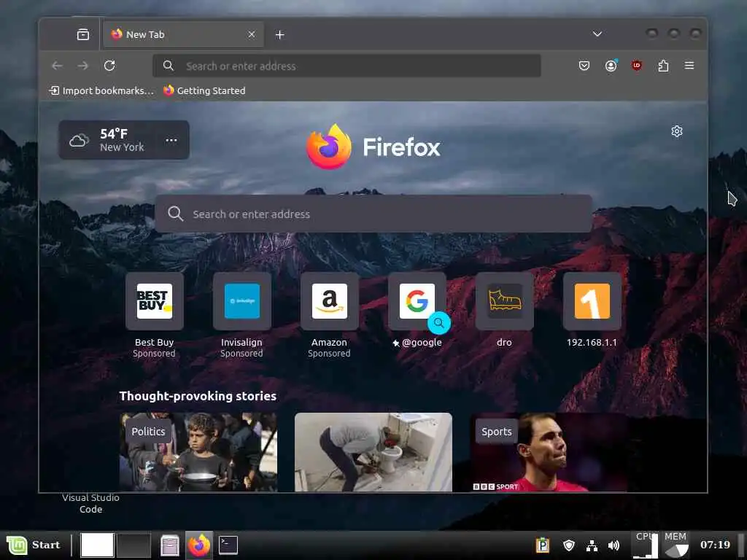Click the Thought-provoking stories heading
This screenshot has height=560, width=747.
coord(198,396)
